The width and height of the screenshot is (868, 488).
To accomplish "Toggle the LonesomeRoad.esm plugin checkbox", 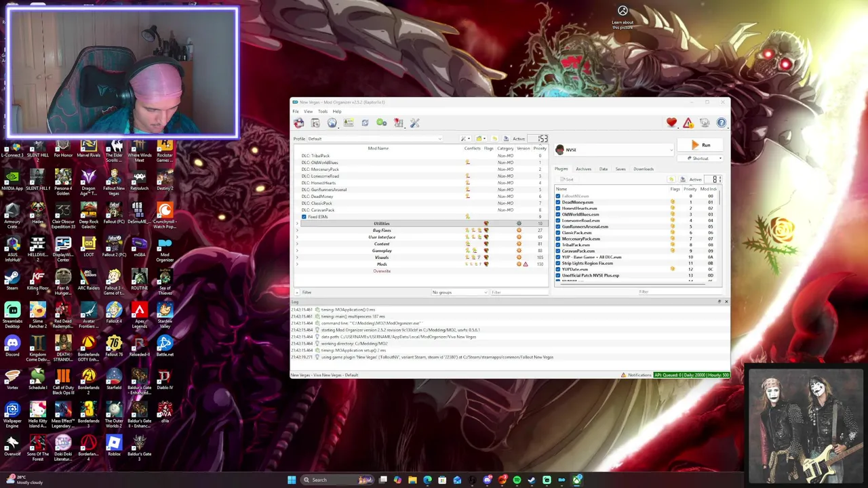I will [x=558, y=220].
